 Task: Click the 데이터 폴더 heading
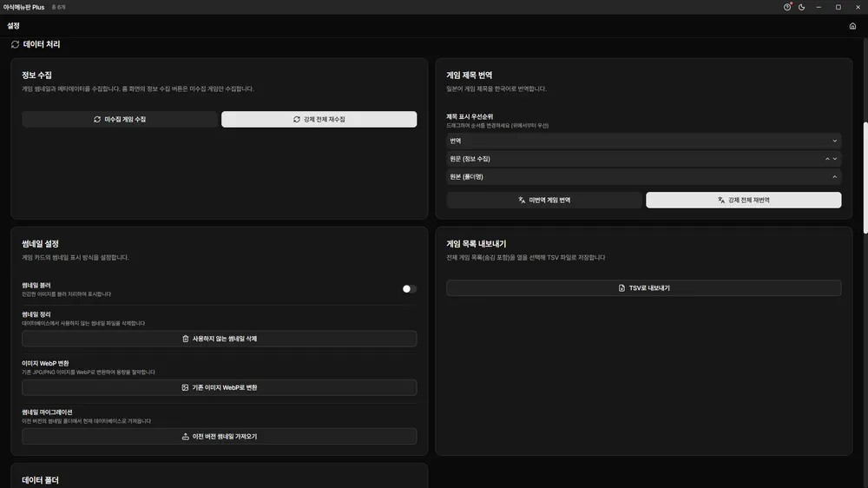(x=40, y=480)
